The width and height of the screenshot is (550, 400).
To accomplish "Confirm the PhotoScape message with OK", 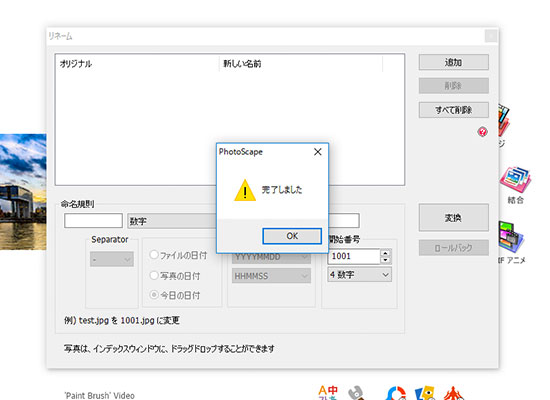I will [292, 236].
